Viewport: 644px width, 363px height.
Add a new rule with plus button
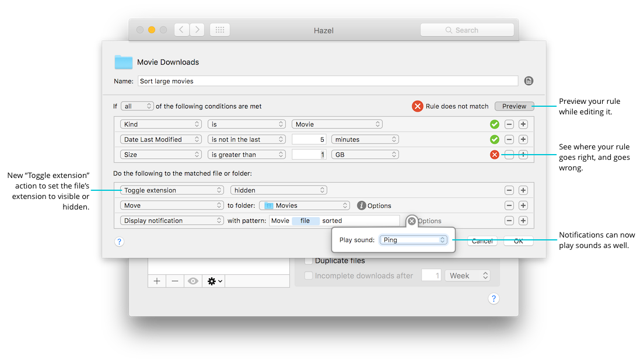[157, 281]
